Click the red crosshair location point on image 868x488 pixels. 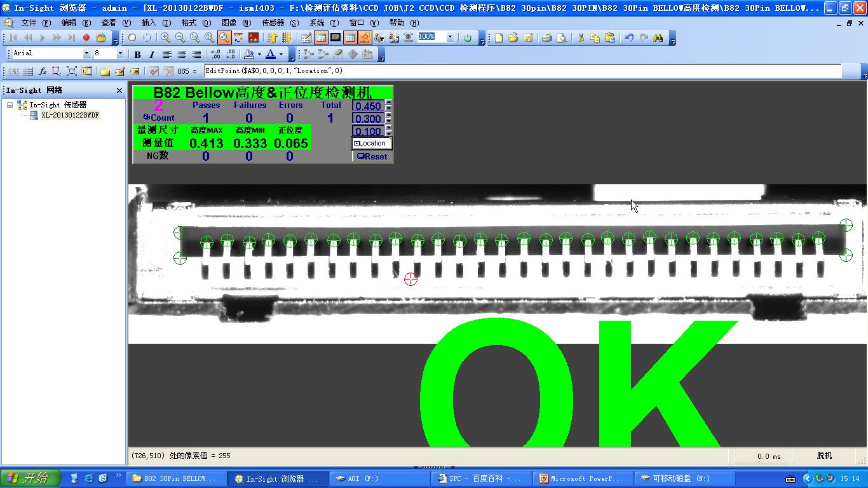411,278
